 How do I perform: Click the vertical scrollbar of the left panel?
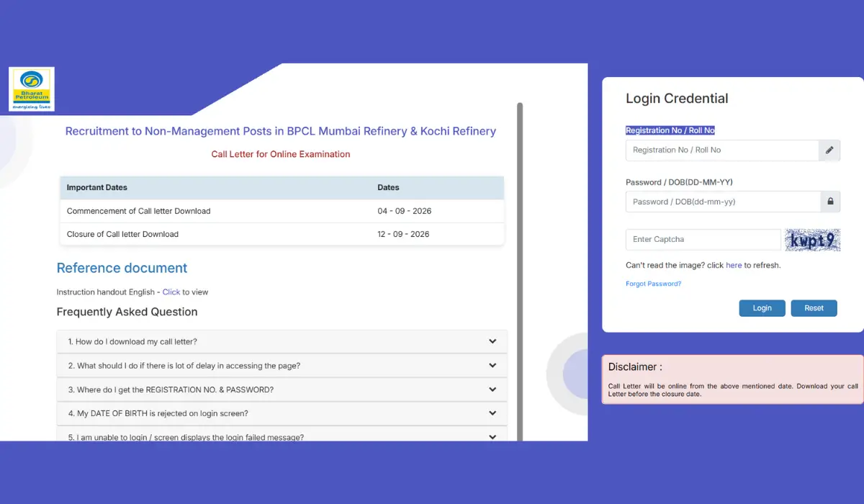520,271
